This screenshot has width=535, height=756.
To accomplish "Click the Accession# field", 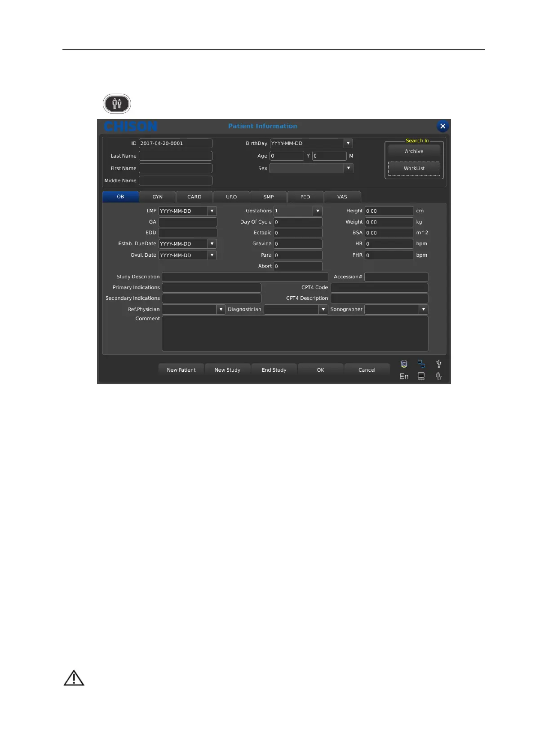I will (x=396, y=277).
